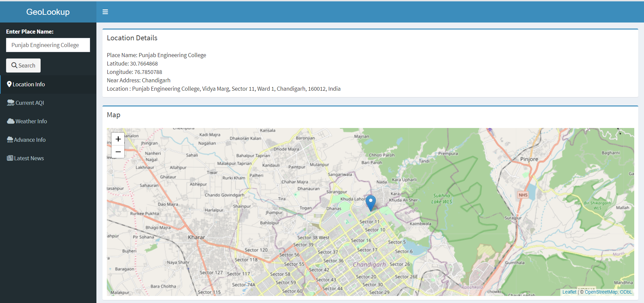
Task: Click the Latitude: 30.7664868 text
Action: coord(132,63)
